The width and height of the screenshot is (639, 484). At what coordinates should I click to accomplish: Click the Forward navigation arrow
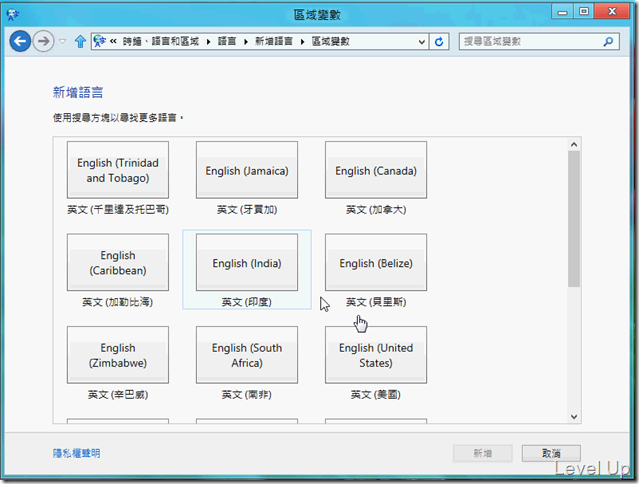pyautogui.click(x=43, y=41)
